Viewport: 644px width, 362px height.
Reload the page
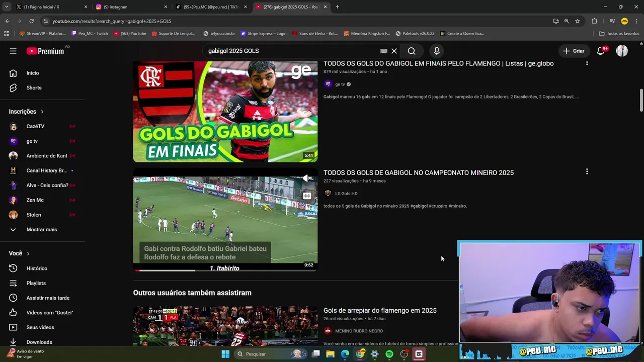pos(31,21)
